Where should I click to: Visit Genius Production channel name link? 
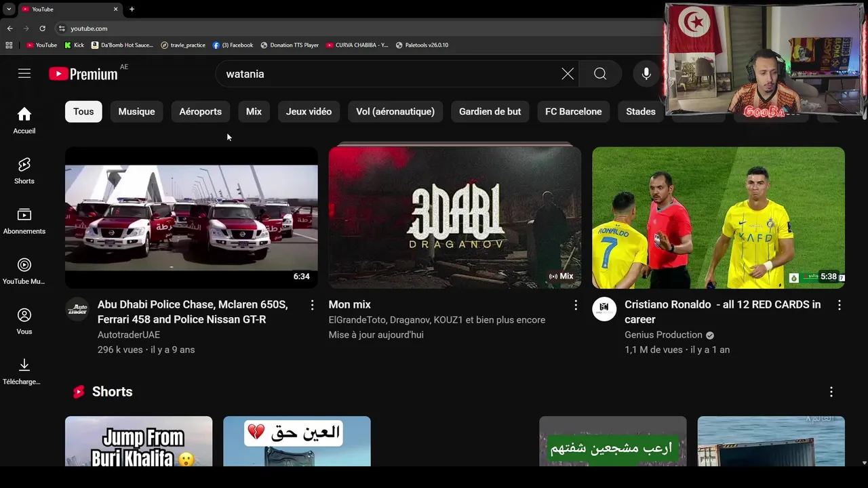click(x=663, y=335)
